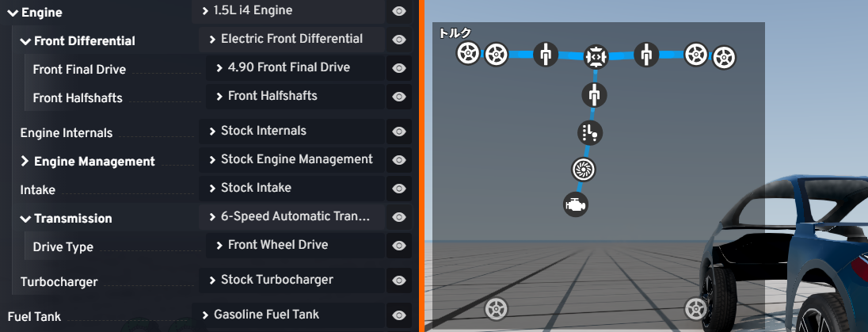
Task: Click the torque converter icon in diagram
Action: tap(584, 169)
